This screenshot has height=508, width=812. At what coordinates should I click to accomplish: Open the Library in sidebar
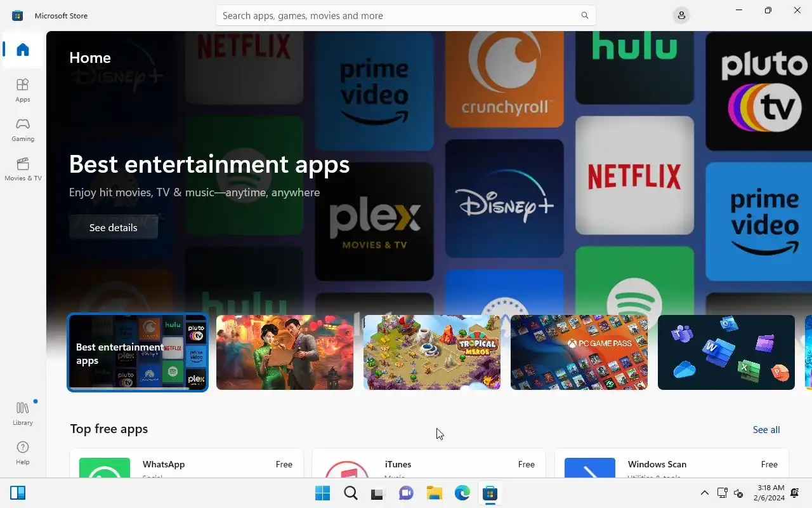[23, 413]
